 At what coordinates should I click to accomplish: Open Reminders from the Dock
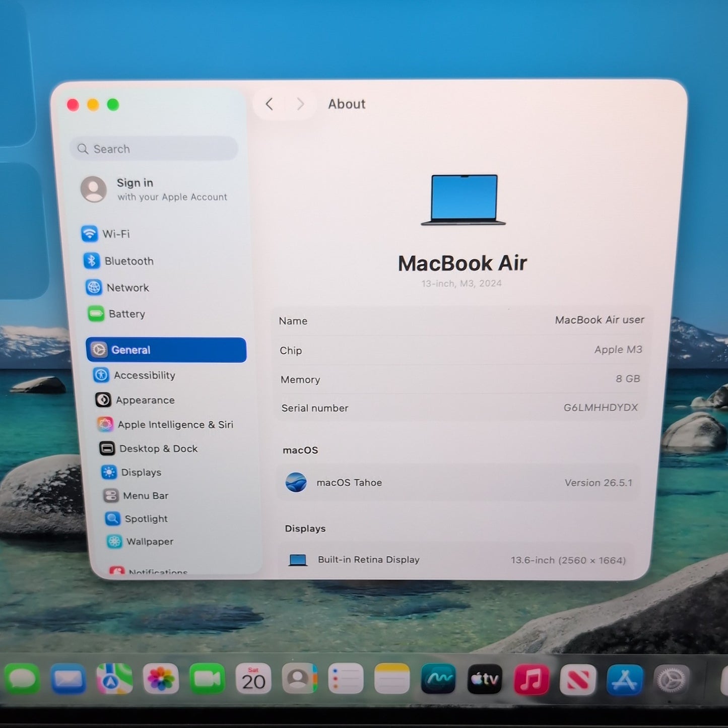pyautogui.click(x=346, y=679)
